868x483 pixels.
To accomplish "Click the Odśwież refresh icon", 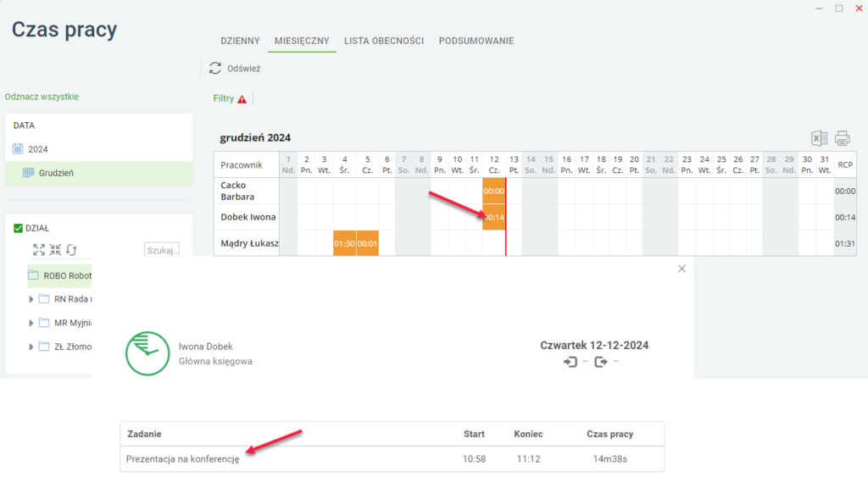I will 215,68.
